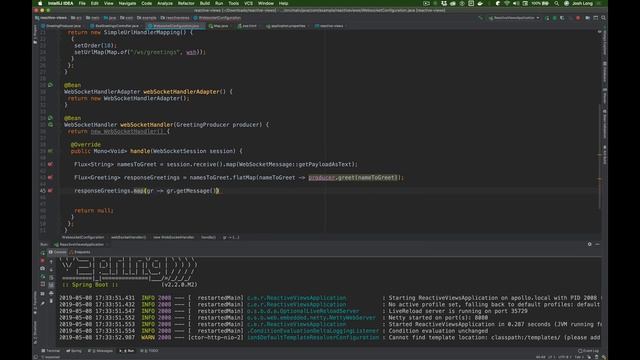Click the Search Everywhere magnifier in toolbar
Screen dimensions: 640x360
point(603,18)
